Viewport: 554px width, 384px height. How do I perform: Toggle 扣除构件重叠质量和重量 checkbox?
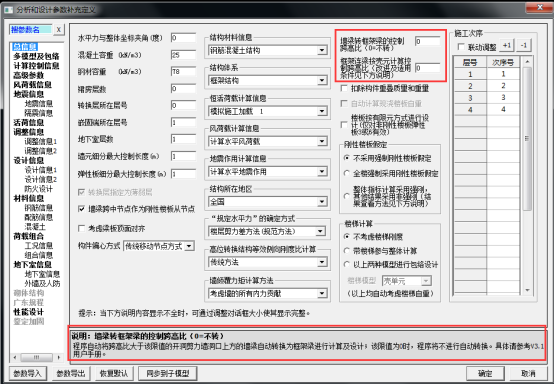pos(343,88)
